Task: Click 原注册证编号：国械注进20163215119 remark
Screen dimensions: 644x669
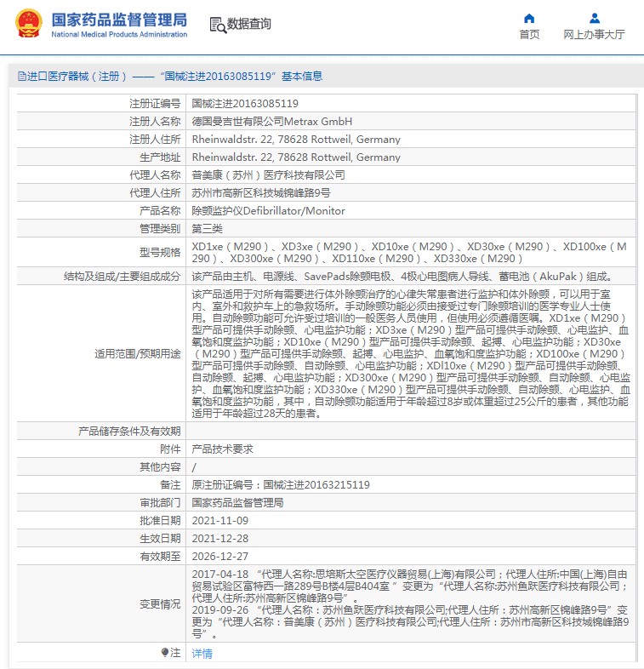Action: pyautogui.click(x=281, y=485)
